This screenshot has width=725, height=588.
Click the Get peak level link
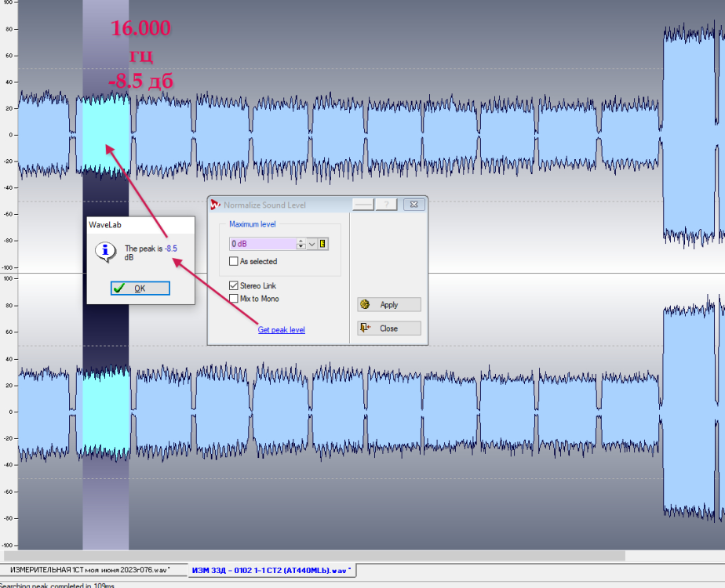[281, 330]
